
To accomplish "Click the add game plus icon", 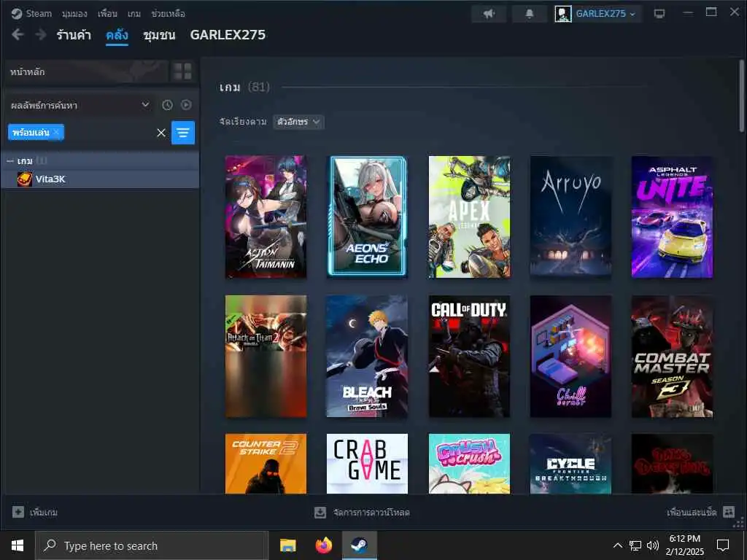I will pos(18,512).
